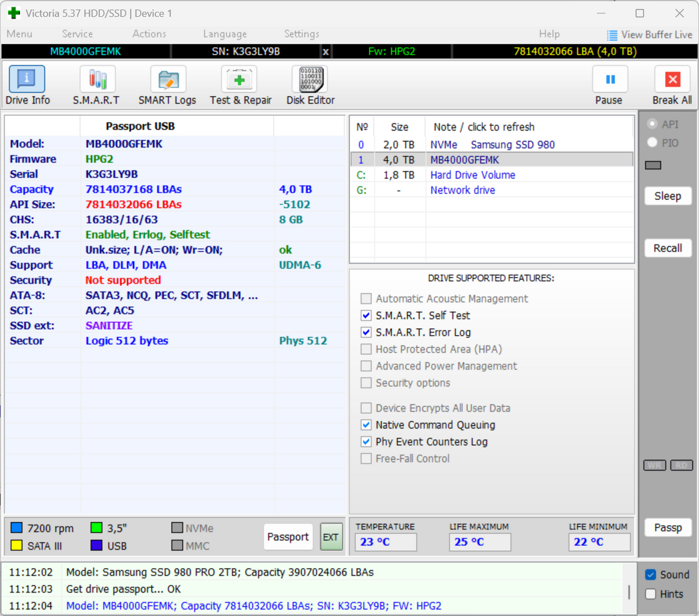
Task: Click the green EXT button
Action: pyautogui.click(x=331, y=537)
